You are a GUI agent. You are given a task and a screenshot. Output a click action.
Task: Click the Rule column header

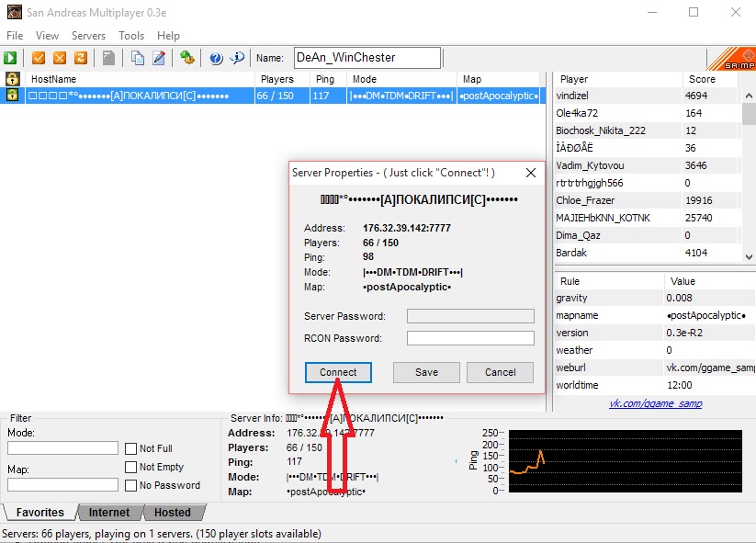click(609, 281)
